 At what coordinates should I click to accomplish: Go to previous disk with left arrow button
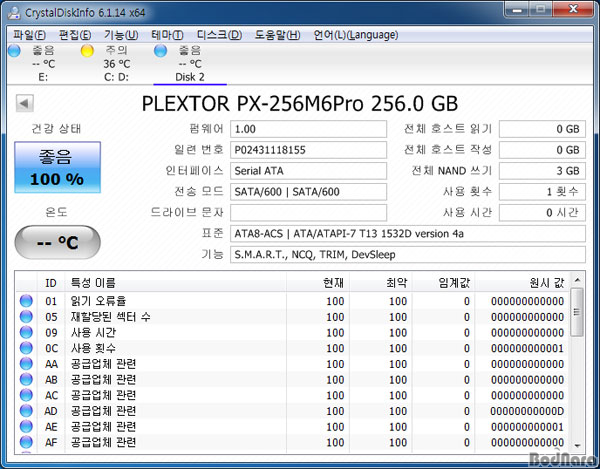coord(24,103)
